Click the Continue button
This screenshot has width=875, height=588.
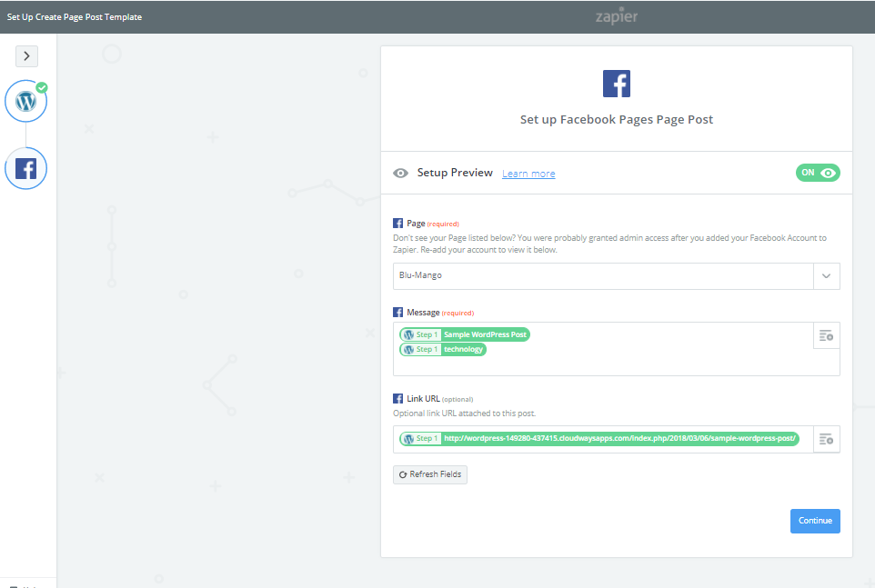(x=814, y=520)
